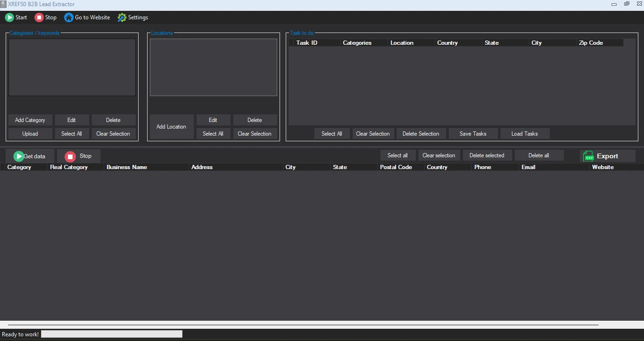Click the red Stop icon in top toolbar
This screenshot has height=341, width=644.
[x=39, y=17]
